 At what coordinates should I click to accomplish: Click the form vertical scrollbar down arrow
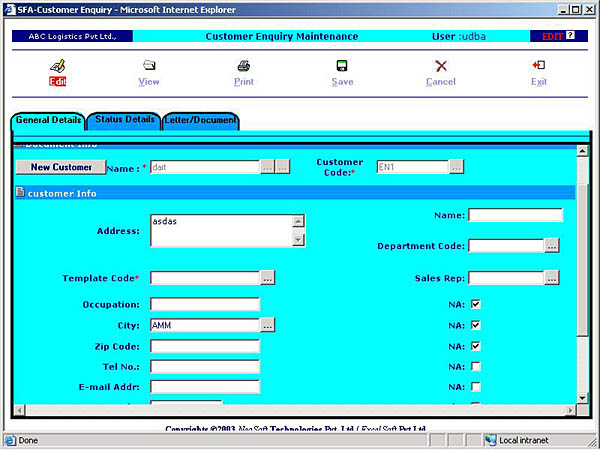[x=582, y=398]
